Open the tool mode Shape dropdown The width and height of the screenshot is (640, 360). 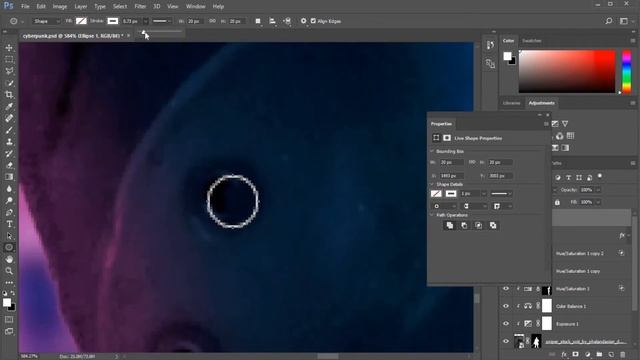click(x=46, y=21)
